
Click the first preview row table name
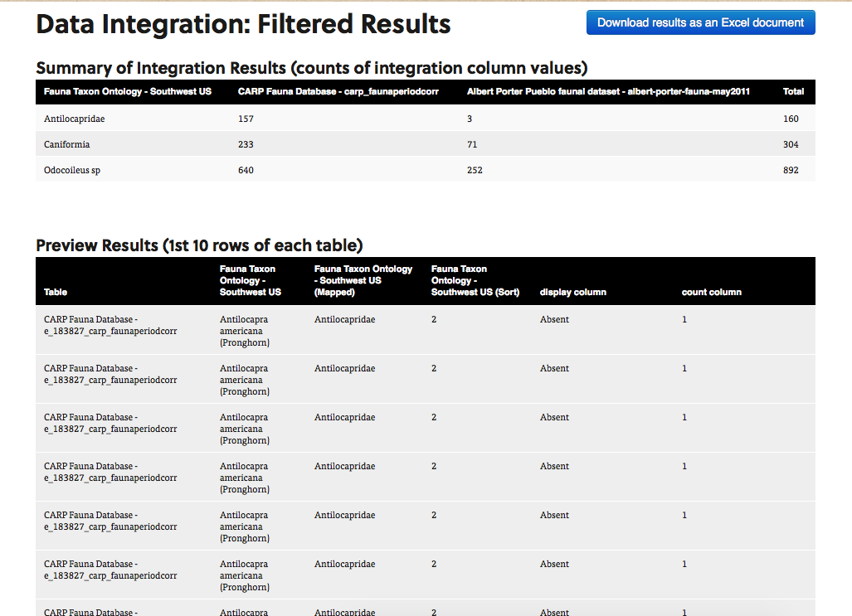(110, 325)
